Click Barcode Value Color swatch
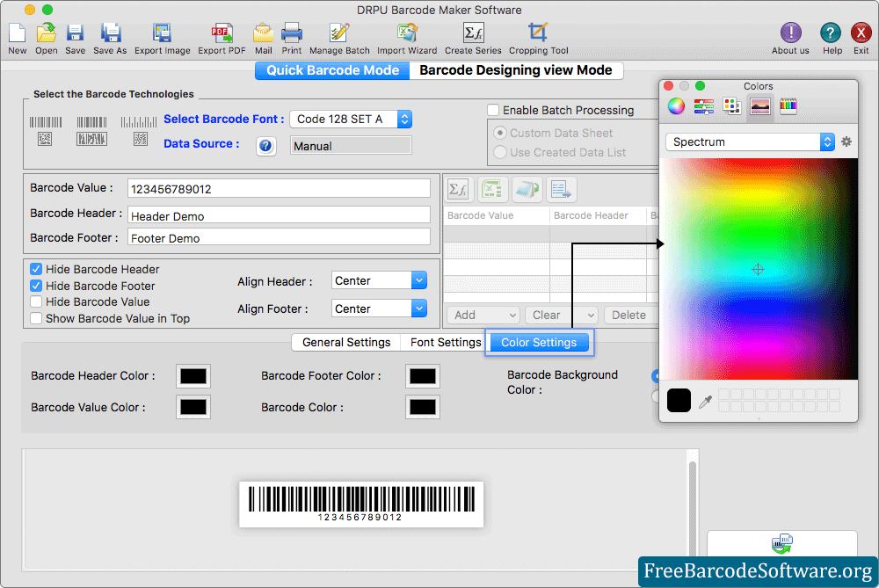Viewport: 879px width, 588px height. (193, 408)
